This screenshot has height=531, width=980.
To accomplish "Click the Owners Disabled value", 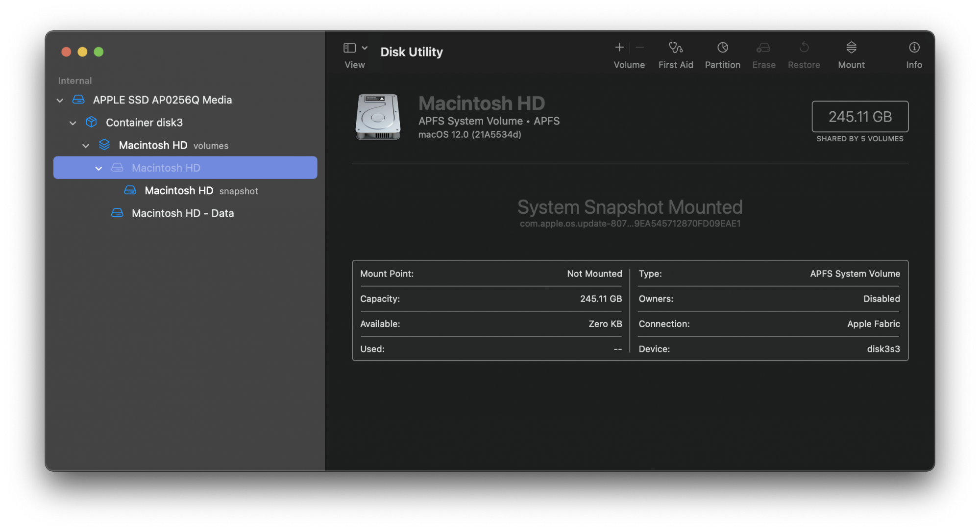I will pos(882,299).
